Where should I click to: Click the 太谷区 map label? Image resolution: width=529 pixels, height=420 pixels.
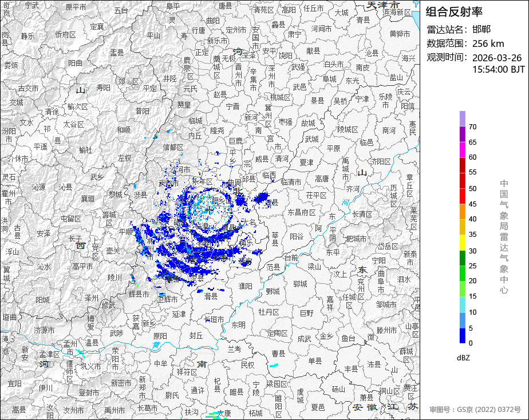tap(73, 124)
